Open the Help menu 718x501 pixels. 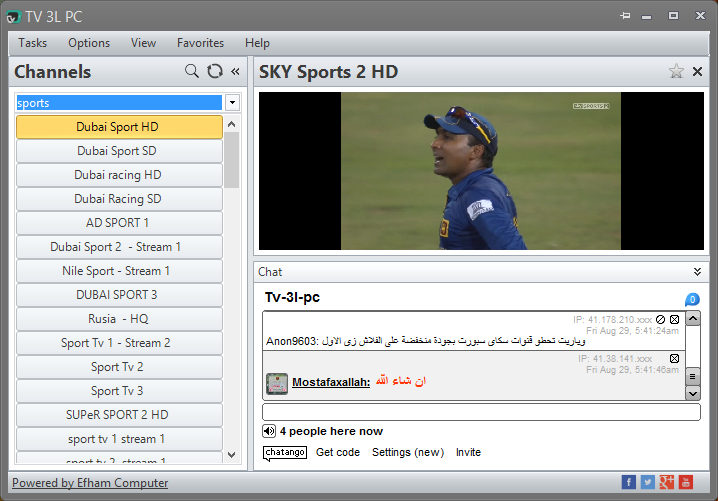coord(257,43)
